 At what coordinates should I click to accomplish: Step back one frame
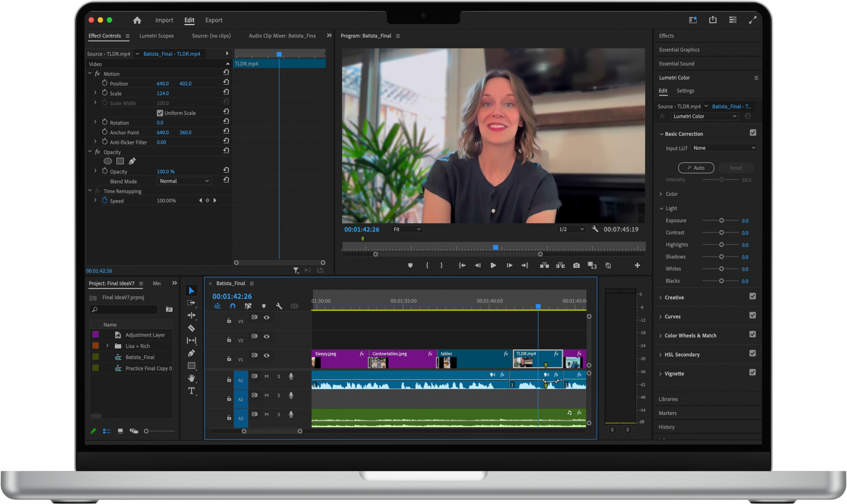[478, 265]
